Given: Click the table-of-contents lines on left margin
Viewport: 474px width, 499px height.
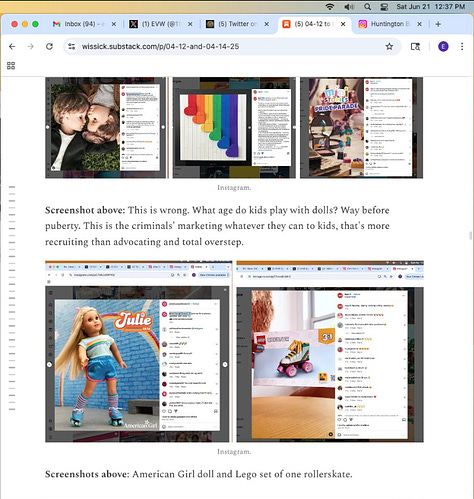Looking at the screenshot, I should coord(12,298).
